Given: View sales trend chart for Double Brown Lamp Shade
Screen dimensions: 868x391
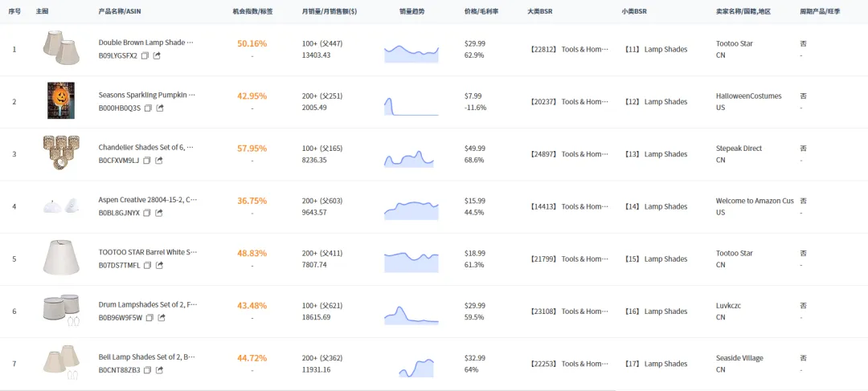Looking at the screenshot, I should tap(411, 54).
